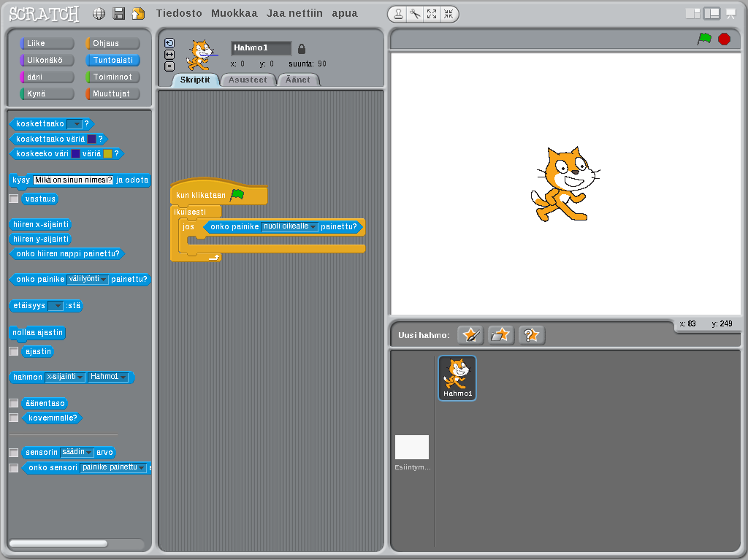Select the Hahmo1 sprite thumbnail
This screenshot has height=560, width=748.
pyautogui.click(x=457, y=377)
